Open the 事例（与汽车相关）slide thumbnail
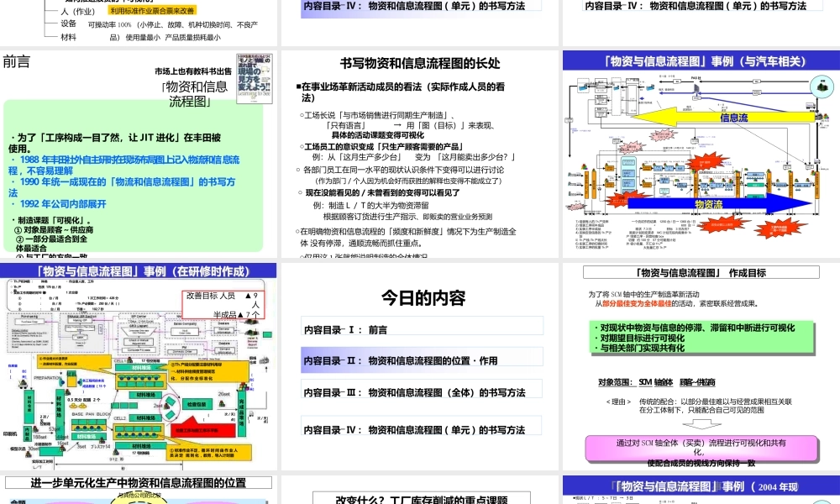This screenshot has width=840, height=504. tap(701, 155)
